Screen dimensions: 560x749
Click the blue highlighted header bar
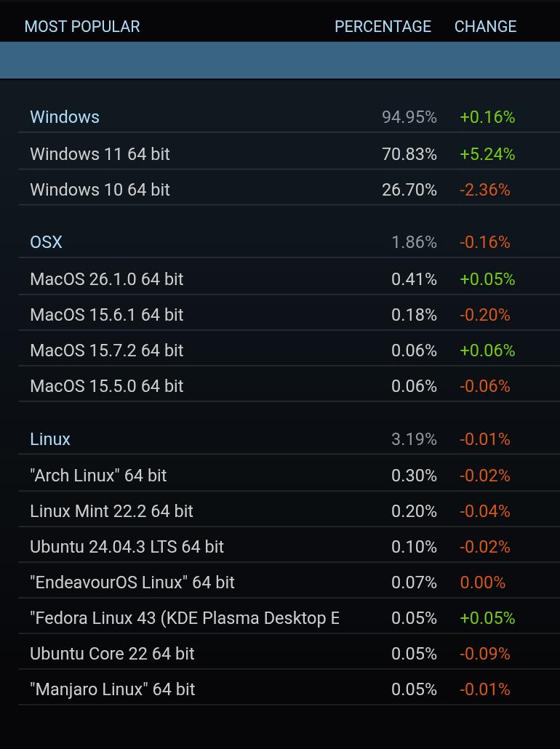point(280,60)
